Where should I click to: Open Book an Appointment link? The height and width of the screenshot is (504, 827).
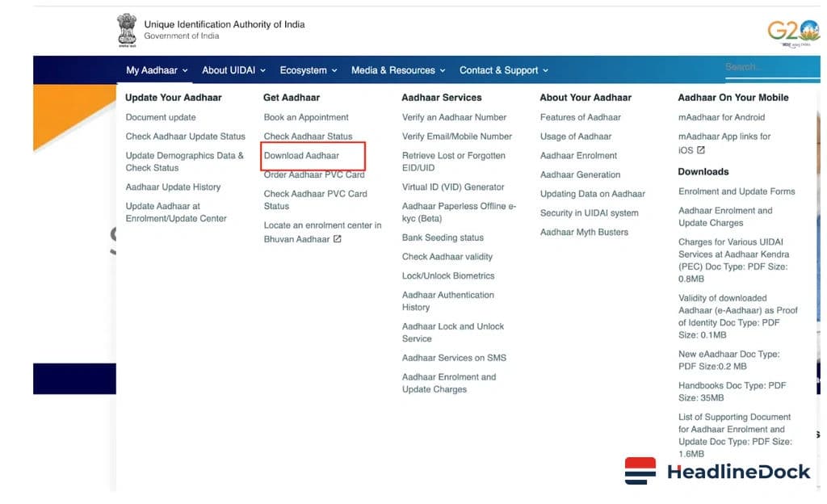(306, 118)
